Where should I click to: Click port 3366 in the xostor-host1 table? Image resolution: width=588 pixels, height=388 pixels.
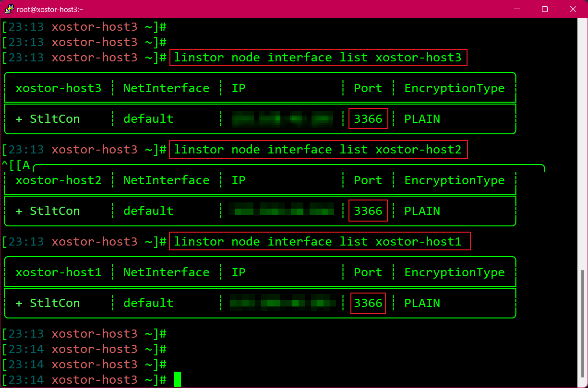[368, 303]
